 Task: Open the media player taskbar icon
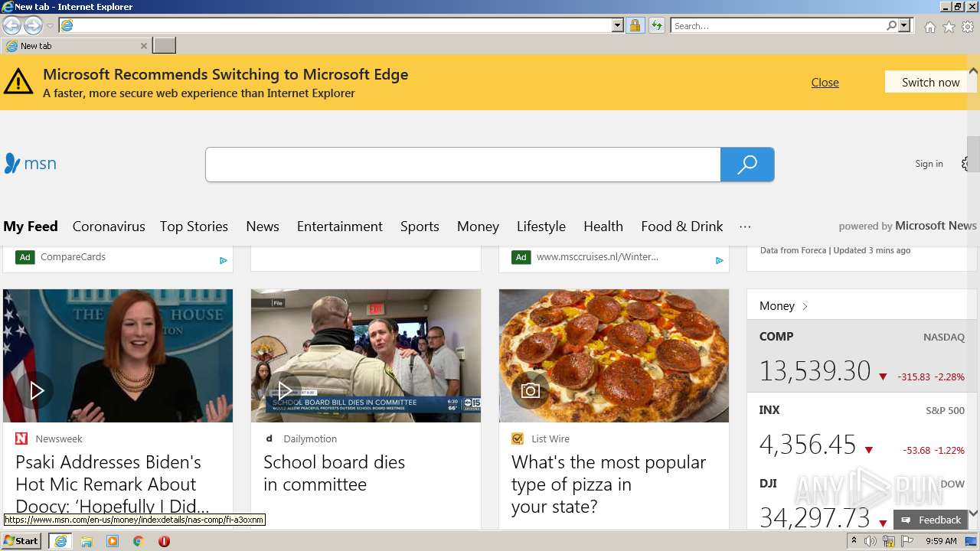(113, 541)
